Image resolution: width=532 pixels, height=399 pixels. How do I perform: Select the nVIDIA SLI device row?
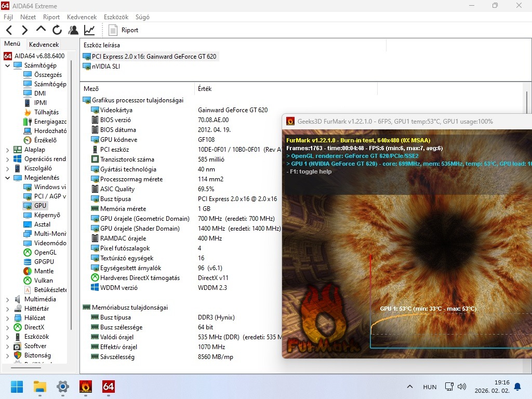pyautogui.click(x=102, y=66)
